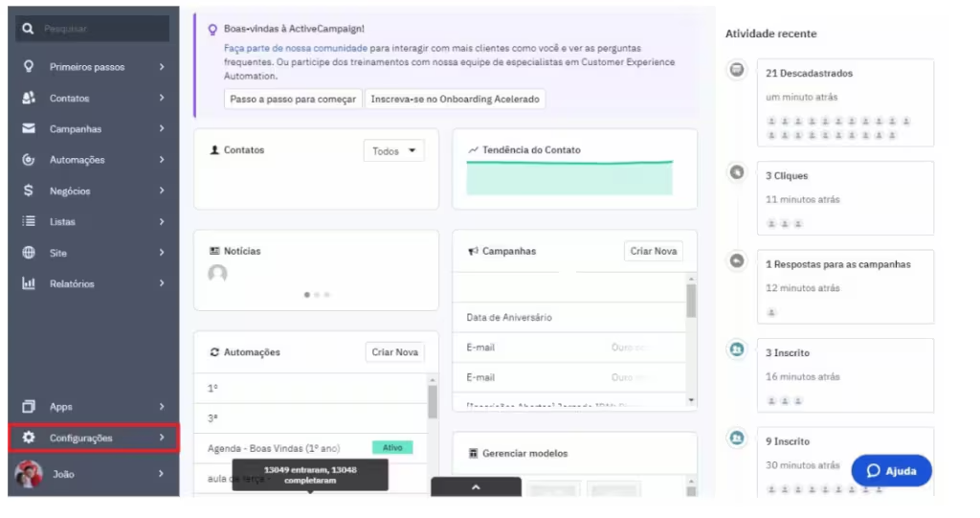Click the 3 Cliques activity icon
This screenshot has height=518, width=980.
(x=737, y=172)
